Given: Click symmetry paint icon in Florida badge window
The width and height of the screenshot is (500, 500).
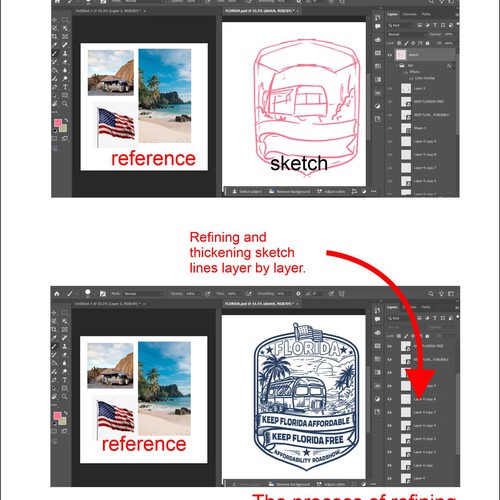Looking at the screenshot, I should pos(342,294).
